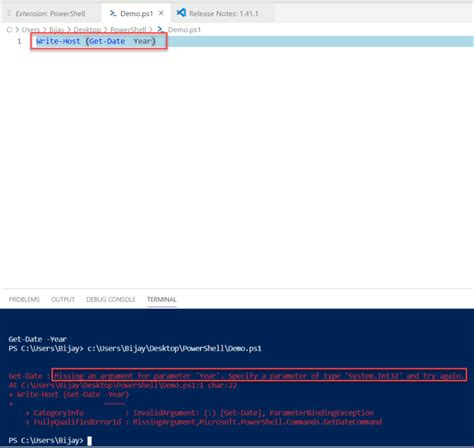Click the PowerShell icon in breadcrumb path
474x448 pixels.
tap(161, 29)
